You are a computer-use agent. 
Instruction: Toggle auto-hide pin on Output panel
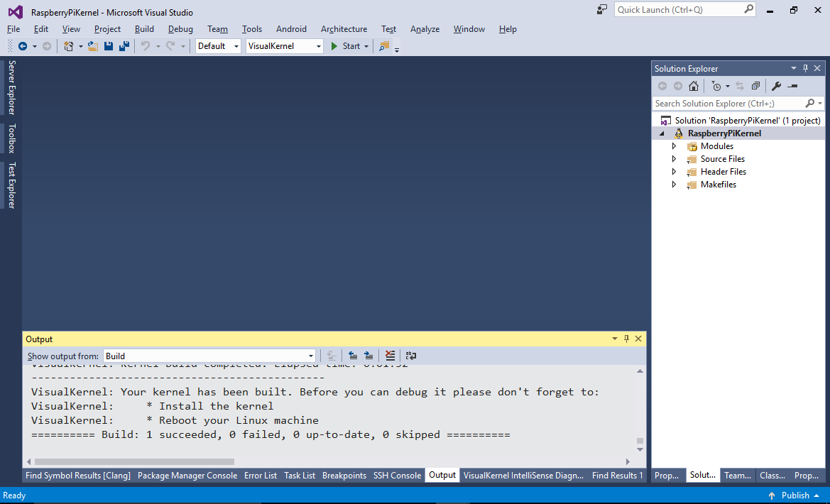pos(626,339)
